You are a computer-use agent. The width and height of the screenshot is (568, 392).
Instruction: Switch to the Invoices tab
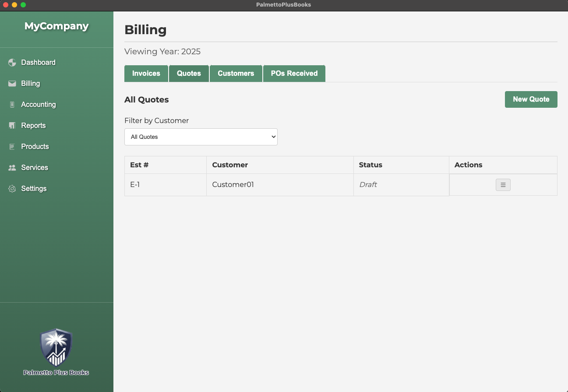point(146,74)
